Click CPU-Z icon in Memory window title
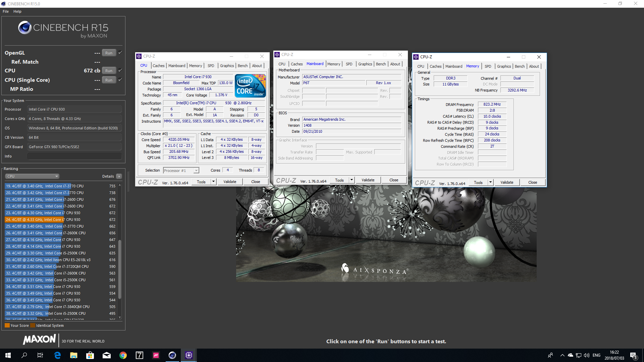 pyautogui.click(x=416, y=57)
